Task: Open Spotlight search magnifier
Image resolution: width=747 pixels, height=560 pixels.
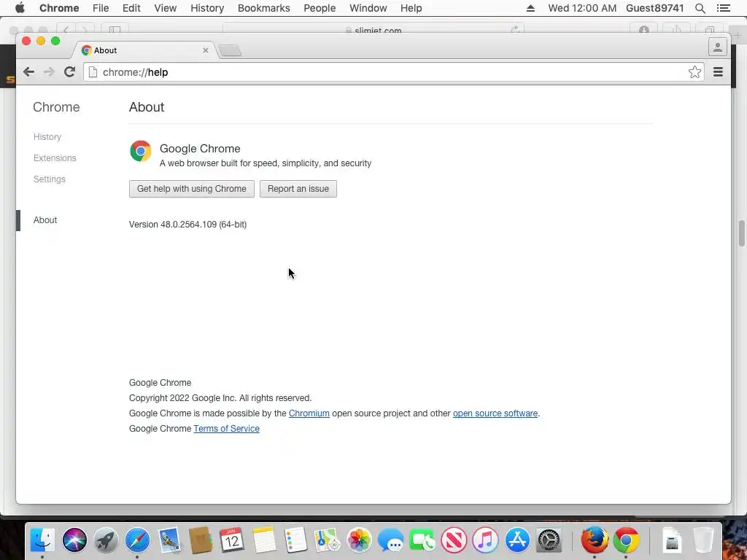Action: (700, 8)
